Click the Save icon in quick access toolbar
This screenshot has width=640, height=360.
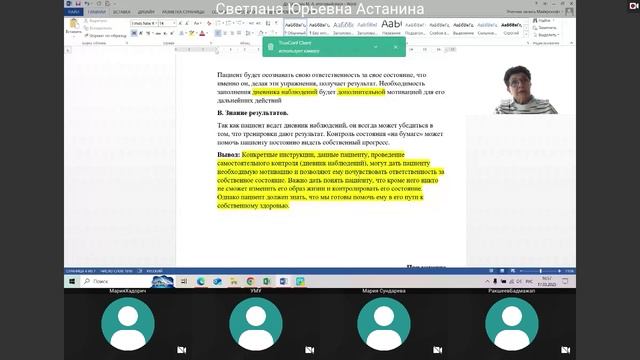click(78, 3)
